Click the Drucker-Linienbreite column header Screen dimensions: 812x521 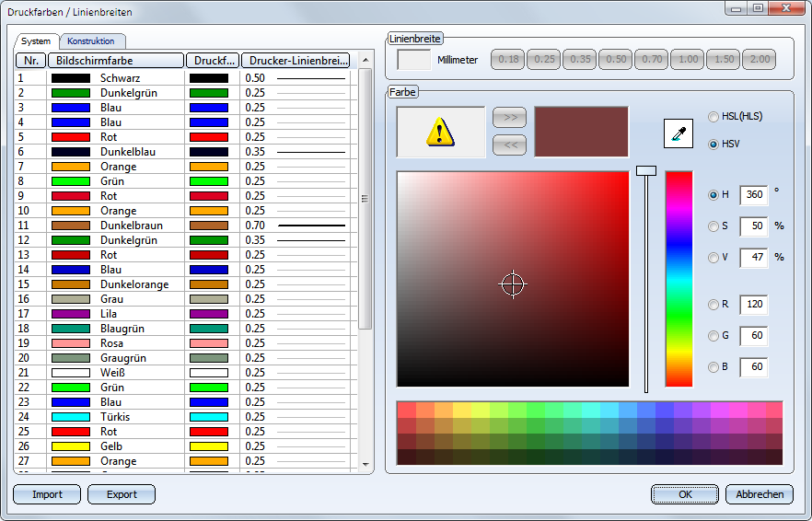tap(296, 61)
